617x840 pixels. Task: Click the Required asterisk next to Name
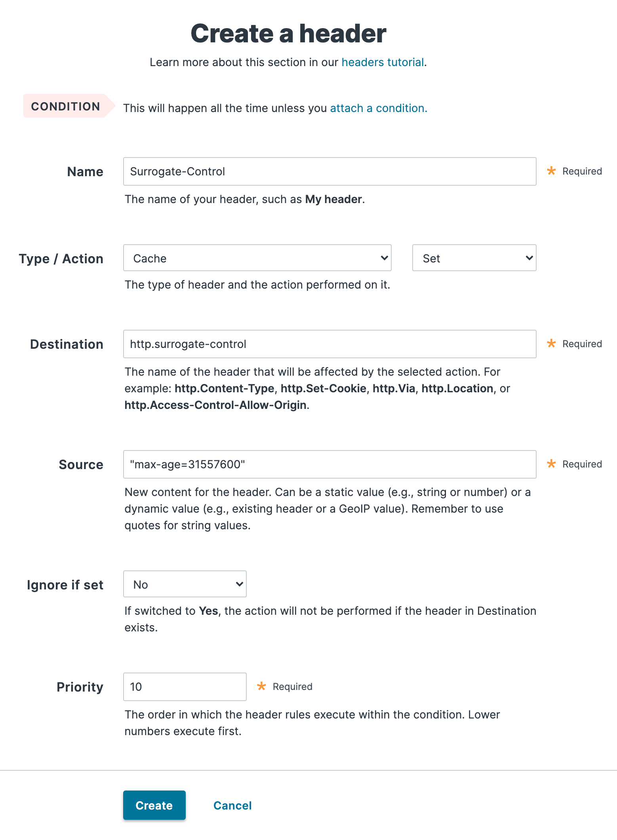point(550,171)
